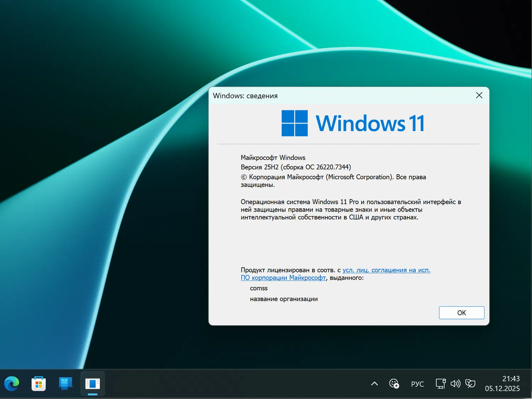Open the Phone Link taskbar icon
Screen dimensions: 532x399
coord(65,384)
